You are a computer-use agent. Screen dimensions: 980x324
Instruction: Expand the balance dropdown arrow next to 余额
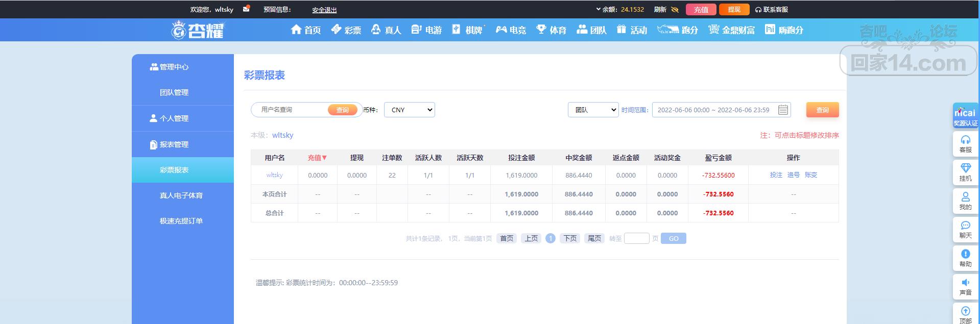point(599,9)
